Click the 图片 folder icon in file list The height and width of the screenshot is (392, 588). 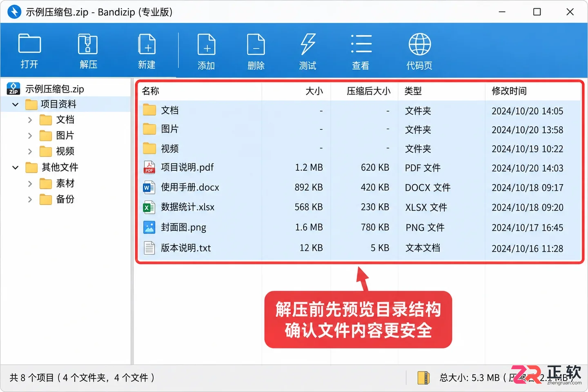pos(149,129)
